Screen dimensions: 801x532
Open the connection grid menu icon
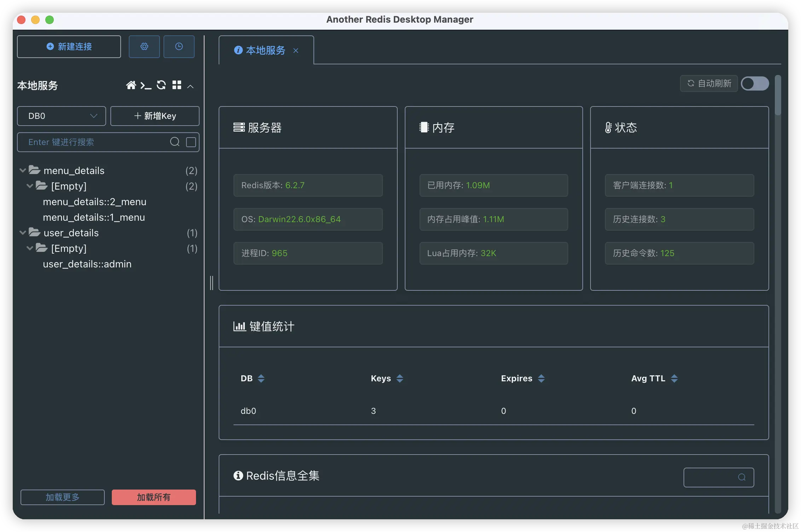click(x=177, y=85)
